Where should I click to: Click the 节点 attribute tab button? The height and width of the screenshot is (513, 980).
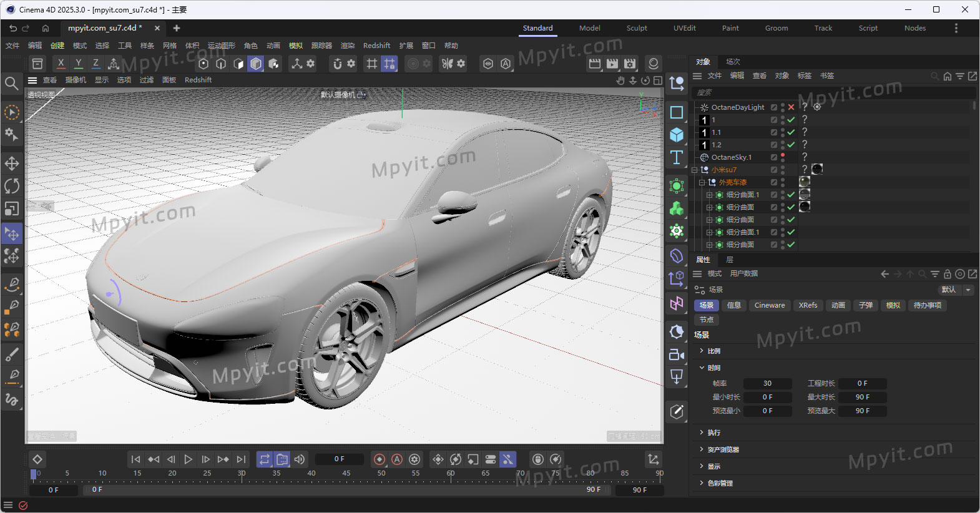pos(707,320)
